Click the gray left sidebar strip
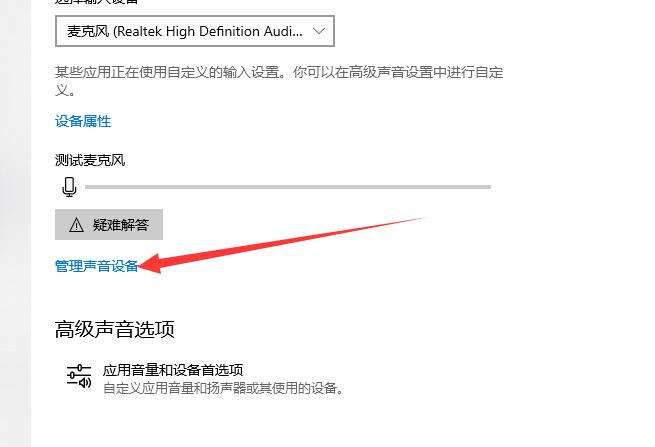 coord(15,224)
